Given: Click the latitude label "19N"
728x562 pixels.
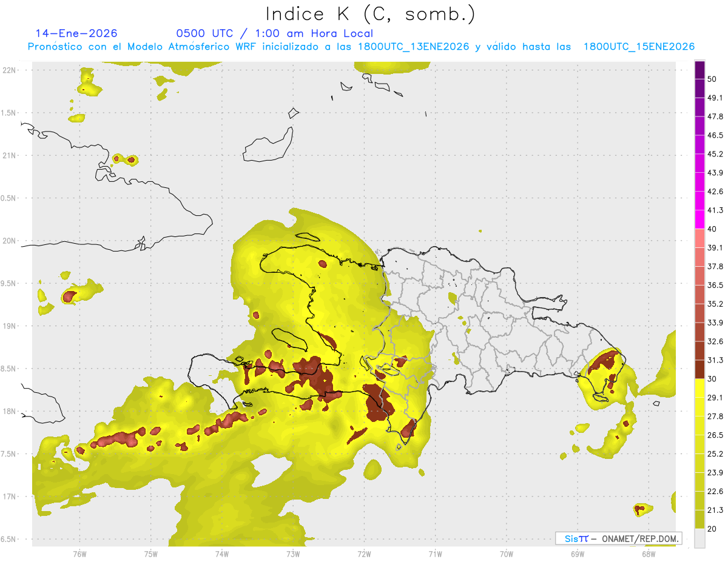Looking at the screenshot, I should pos(10,326).
